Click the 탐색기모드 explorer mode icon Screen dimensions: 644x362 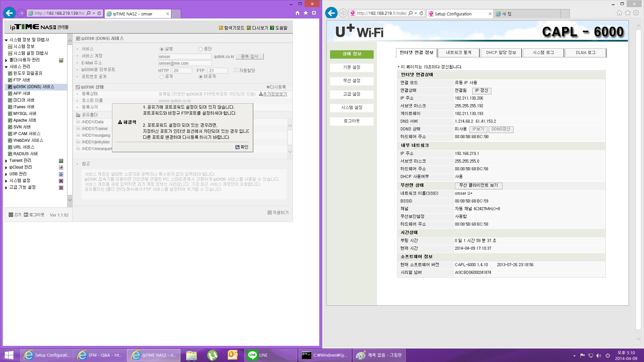(221, 28)
